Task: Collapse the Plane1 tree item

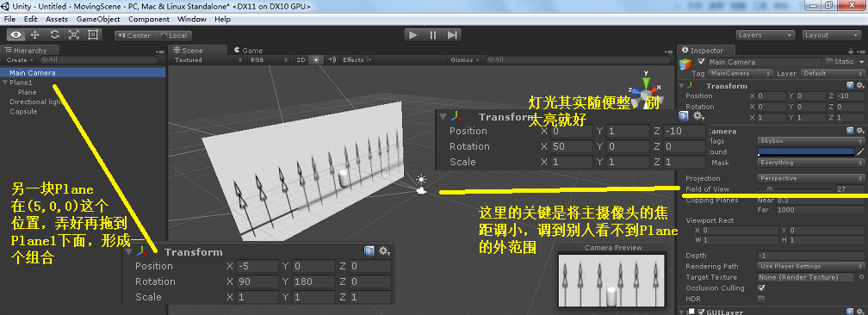Action: pyautogui.click(x=5, y=83)
